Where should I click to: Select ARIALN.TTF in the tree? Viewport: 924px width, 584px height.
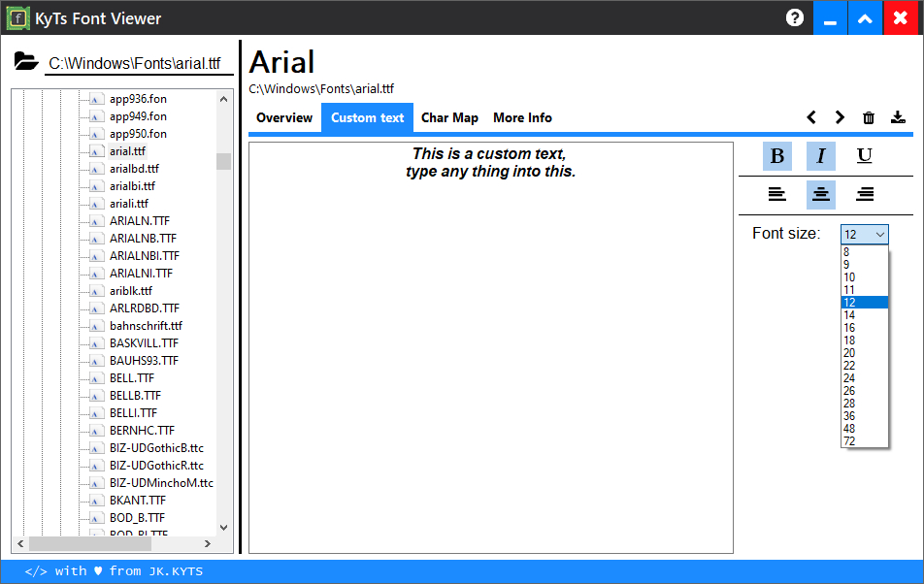[x=140, y=221]
